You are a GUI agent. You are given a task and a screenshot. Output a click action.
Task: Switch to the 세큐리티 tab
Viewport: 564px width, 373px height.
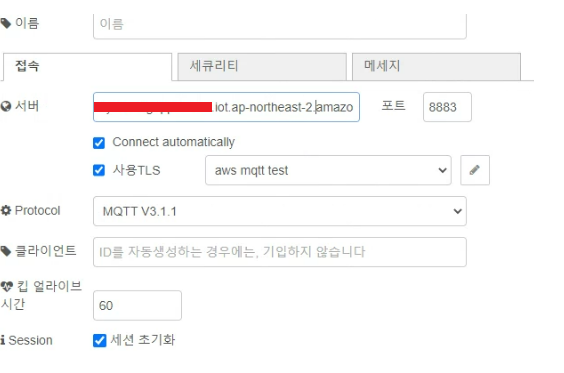tap(262, 67)
